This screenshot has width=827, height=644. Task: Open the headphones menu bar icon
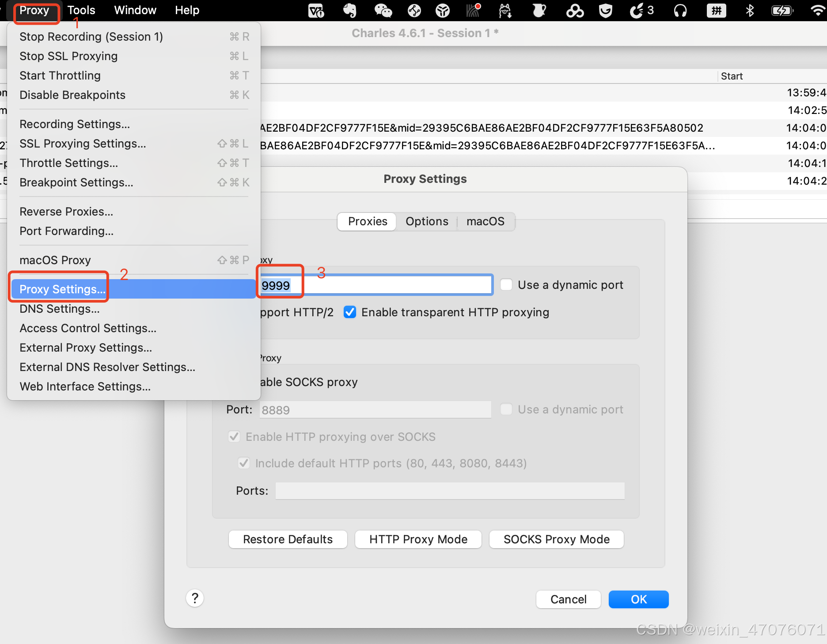680,10
